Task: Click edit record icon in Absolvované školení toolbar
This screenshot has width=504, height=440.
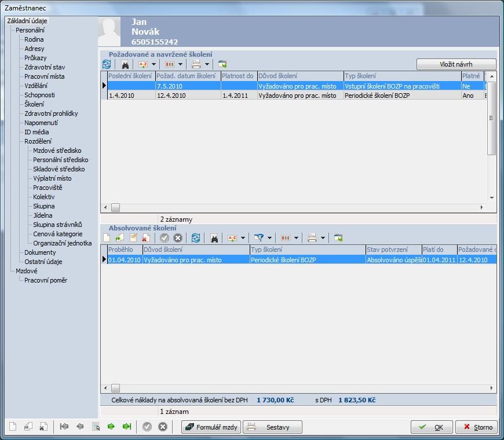Action: click(x=133, y=238)
